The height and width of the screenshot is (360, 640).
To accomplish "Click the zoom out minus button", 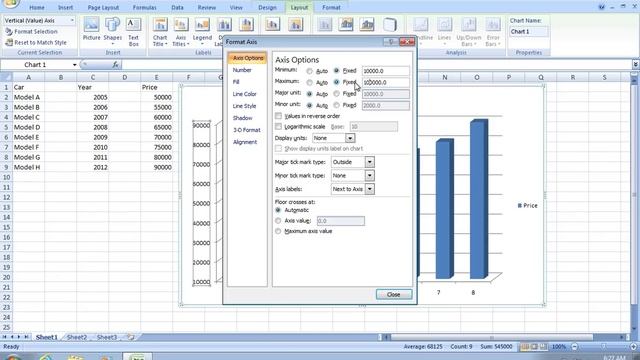I will pyautogui.click(x=574, y=347).
